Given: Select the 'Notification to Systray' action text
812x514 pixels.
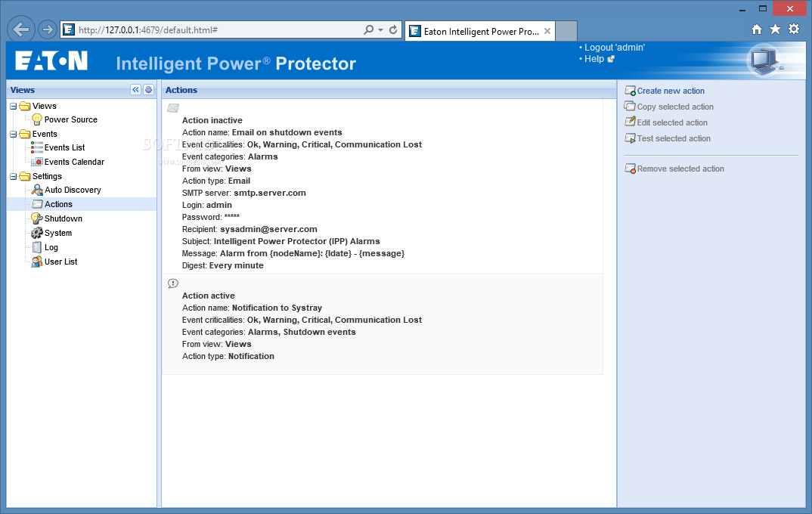Looking at the screenshot, I should [x=277, y=308].
